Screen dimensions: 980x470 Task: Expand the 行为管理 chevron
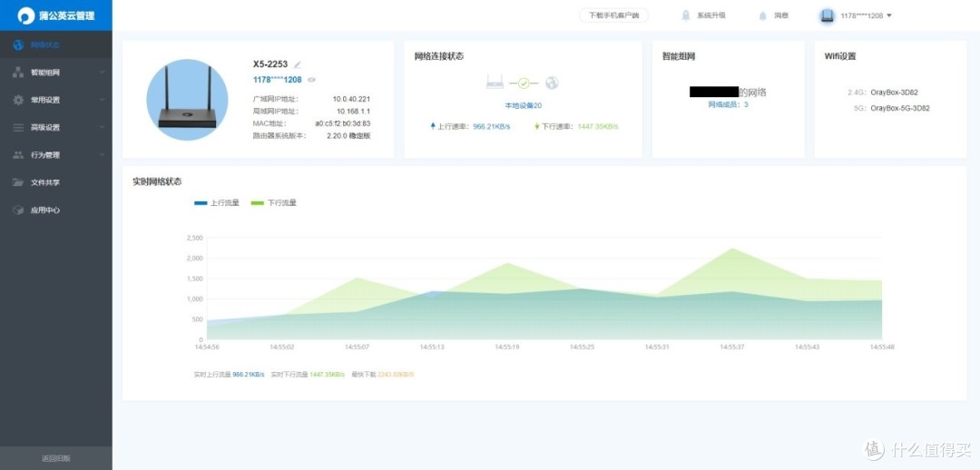click(x=102, y=155)
